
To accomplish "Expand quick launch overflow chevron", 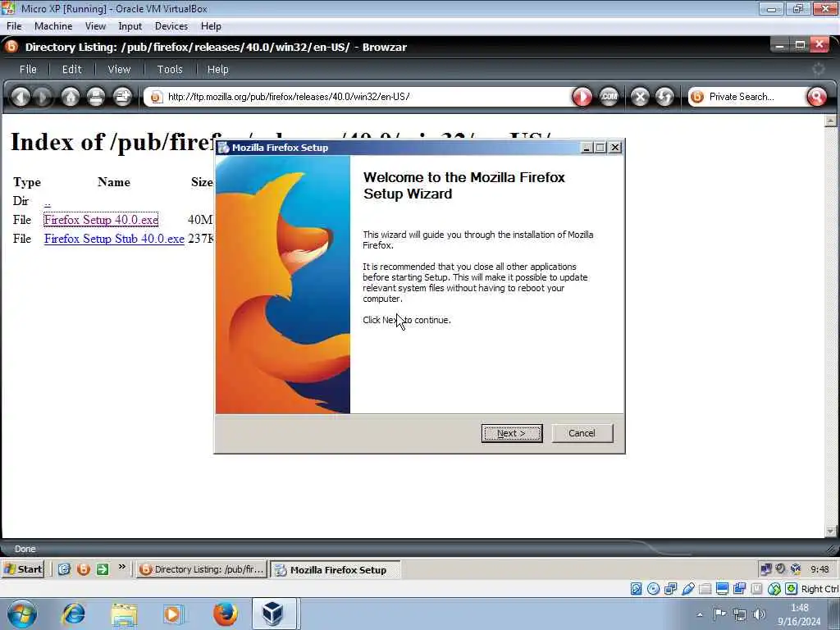I will click(x=122, y=566).
